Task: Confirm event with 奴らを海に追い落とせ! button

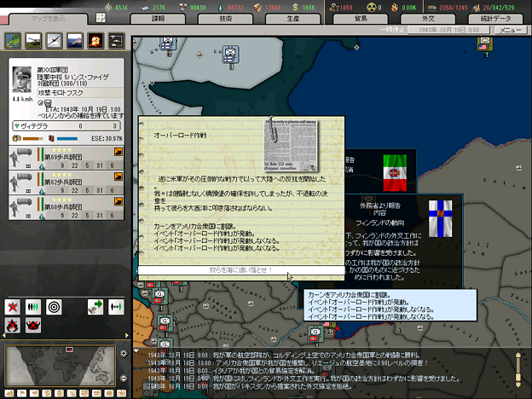Action: point(241,270)
